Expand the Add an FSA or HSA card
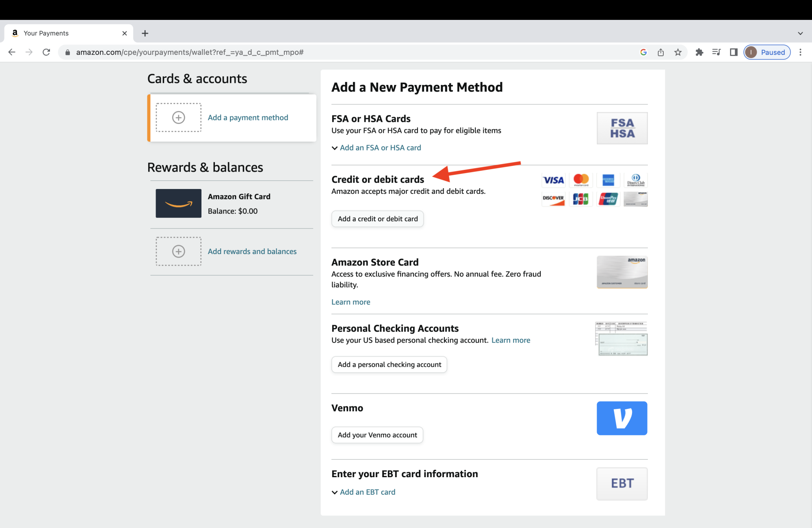The image size is (812, 528). pos(376,147)
